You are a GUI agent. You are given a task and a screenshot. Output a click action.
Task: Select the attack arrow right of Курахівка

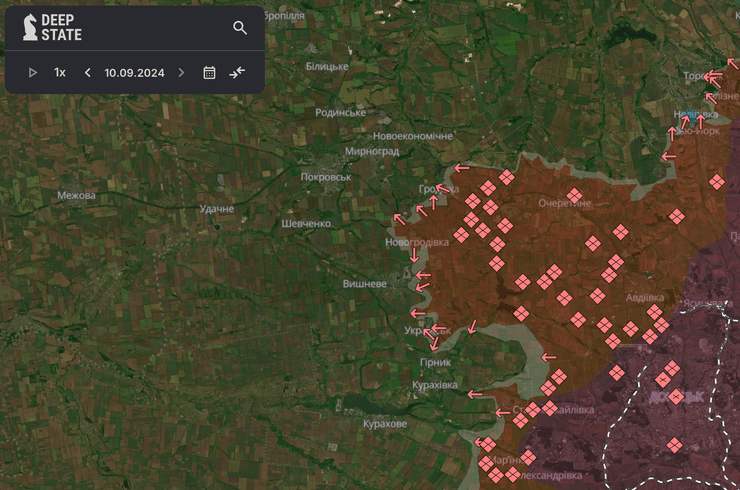pyautogui.click(x=476, y=394)
